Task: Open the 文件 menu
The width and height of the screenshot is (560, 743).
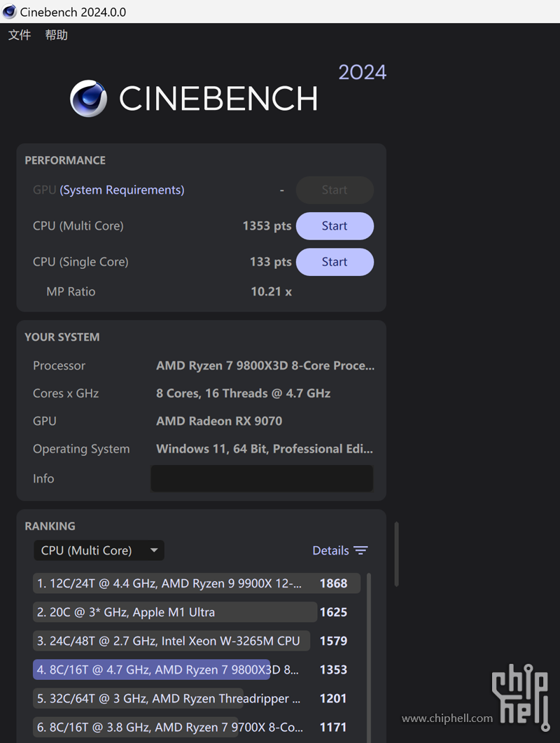Action: 20,34
